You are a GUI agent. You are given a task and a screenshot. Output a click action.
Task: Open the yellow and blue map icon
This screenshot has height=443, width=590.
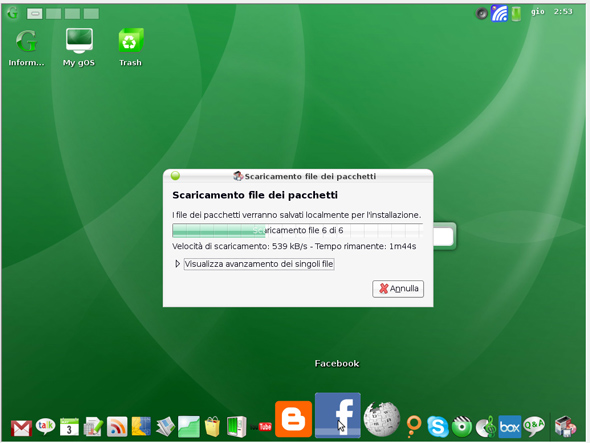pos(141,427)
